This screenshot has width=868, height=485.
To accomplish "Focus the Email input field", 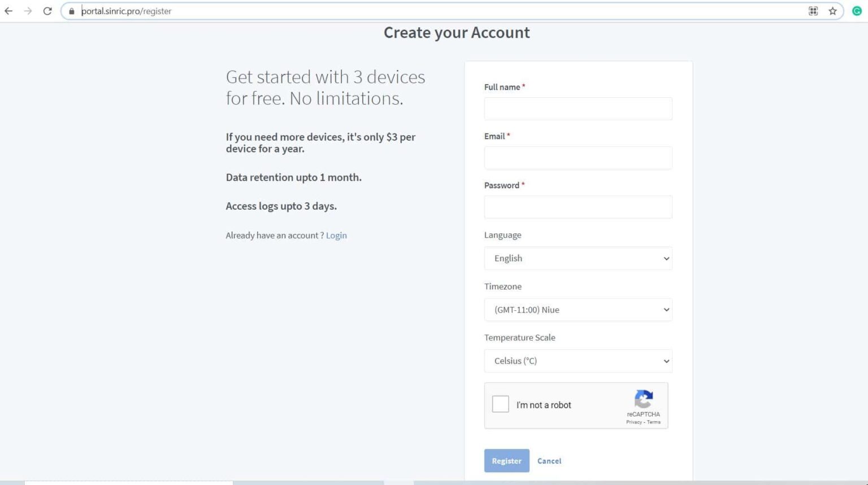I will [x=578, y=158].
